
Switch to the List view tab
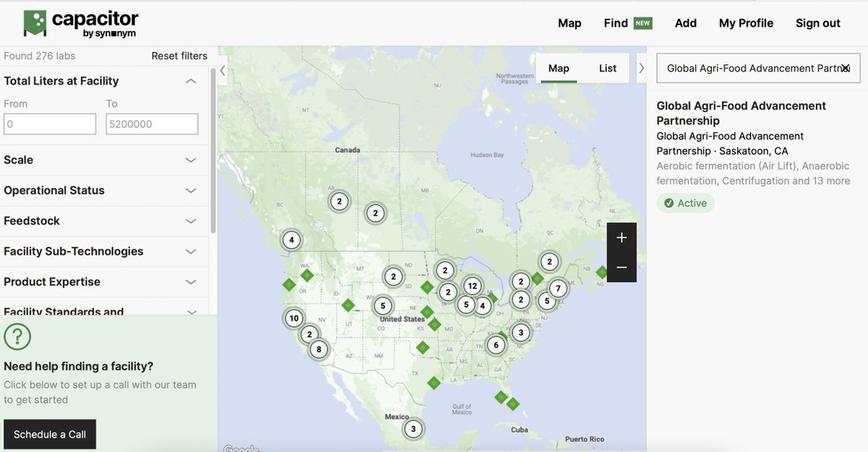coord(608,68)
